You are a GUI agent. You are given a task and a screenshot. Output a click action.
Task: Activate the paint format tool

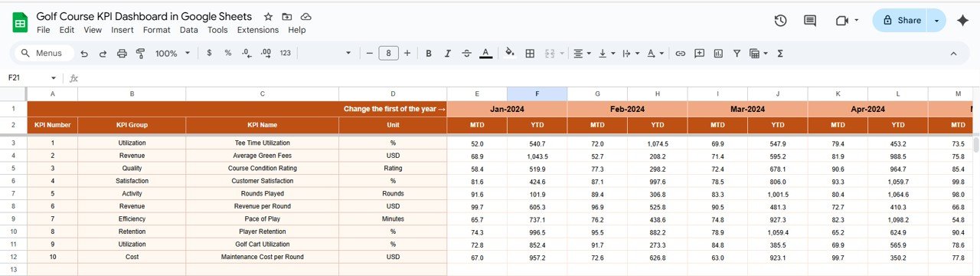(140, 54)
